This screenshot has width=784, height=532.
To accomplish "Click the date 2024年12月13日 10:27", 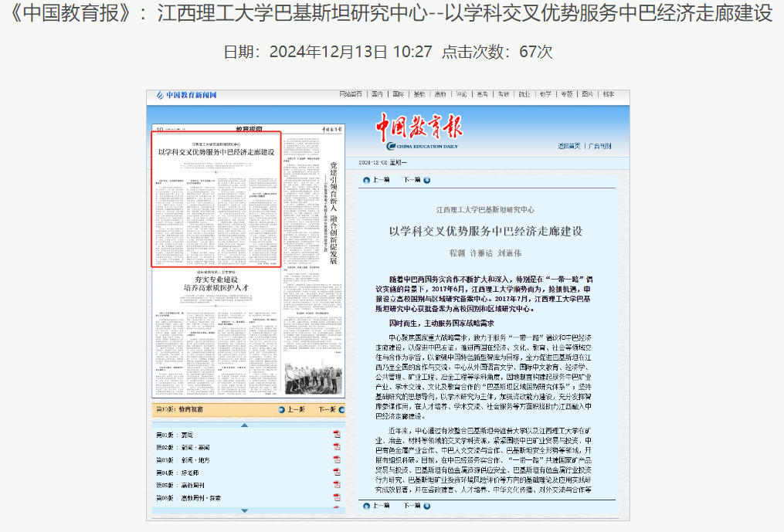I will 328,52.
